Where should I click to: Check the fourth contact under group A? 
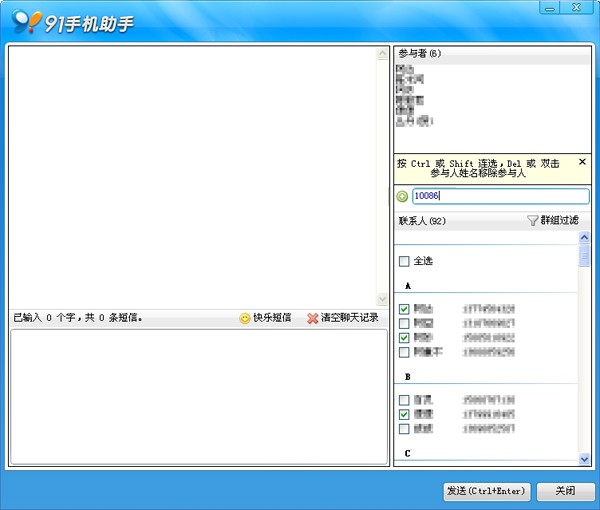(404, 352)
